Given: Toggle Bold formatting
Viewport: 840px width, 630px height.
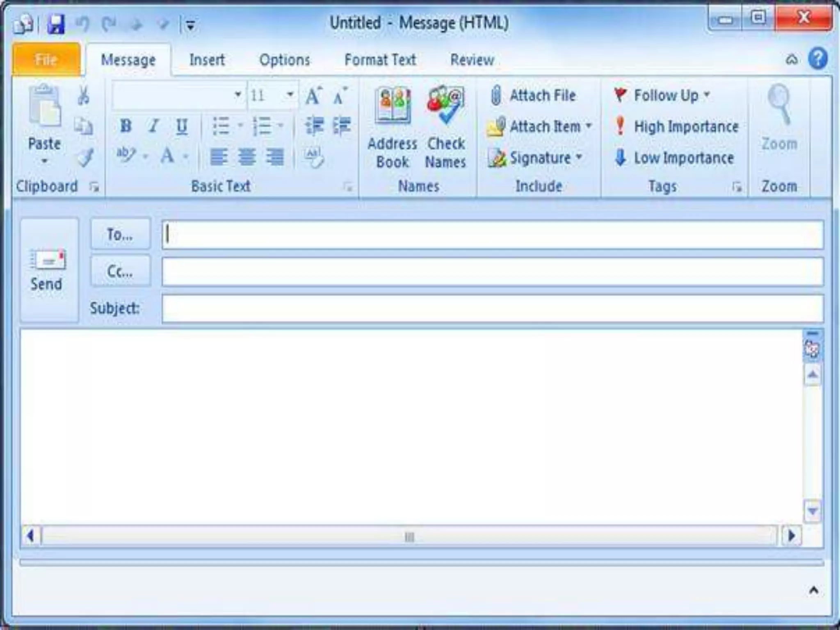Looking at the screenshot, I should [126, 126].
